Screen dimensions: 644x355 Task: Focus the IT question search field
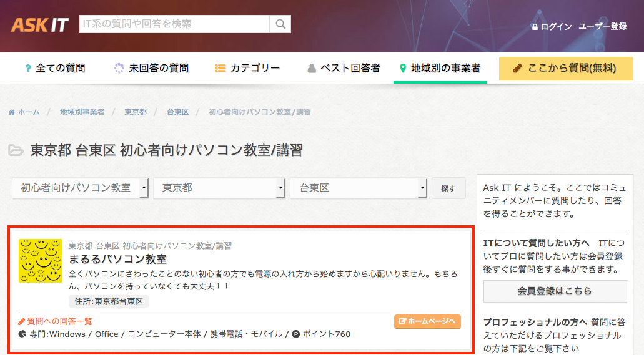click(174, 24)
